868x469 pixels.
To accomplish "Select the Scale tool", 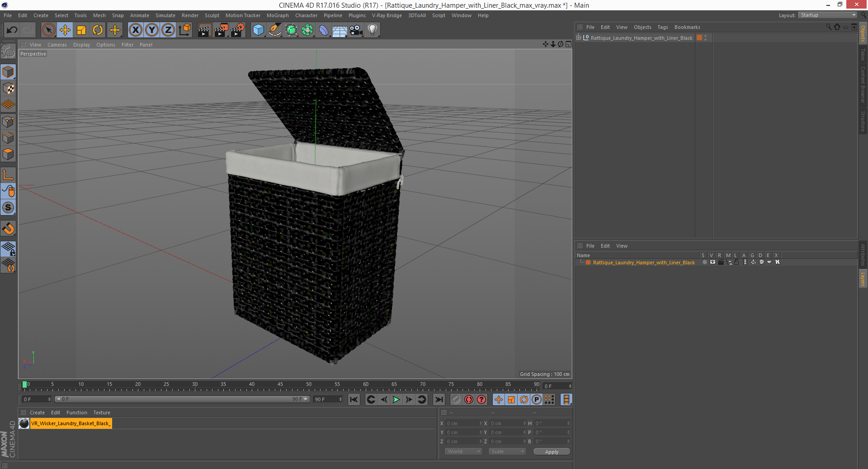I will tap(81, 30).
